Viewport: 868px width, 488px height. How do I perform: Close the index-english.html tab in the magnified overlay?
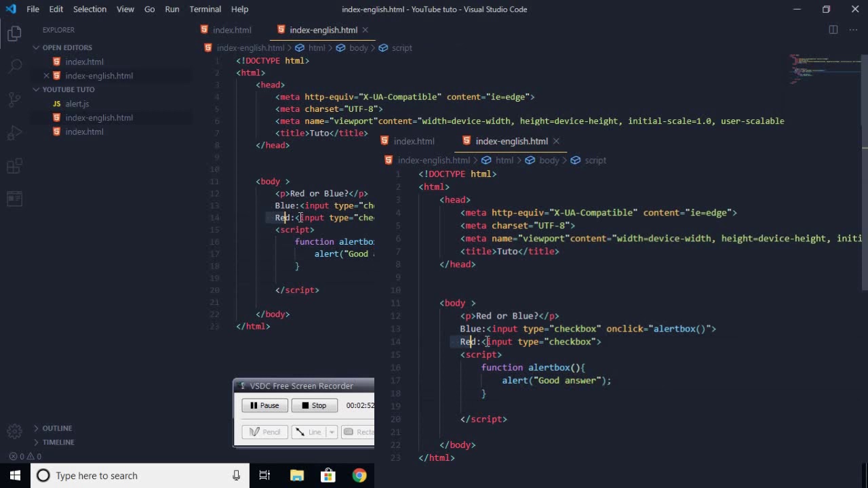pos(556,141)
